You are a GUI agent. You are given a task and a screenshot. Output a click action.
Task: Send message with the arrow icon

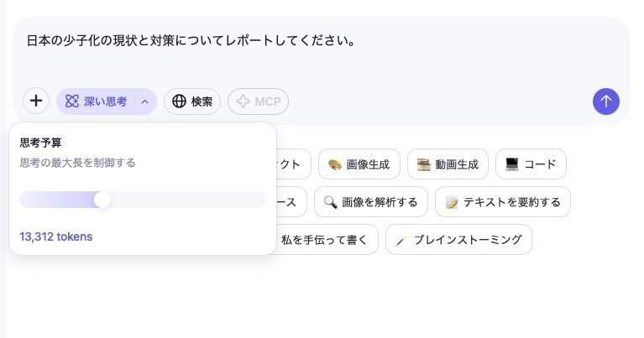coord(605,101)
